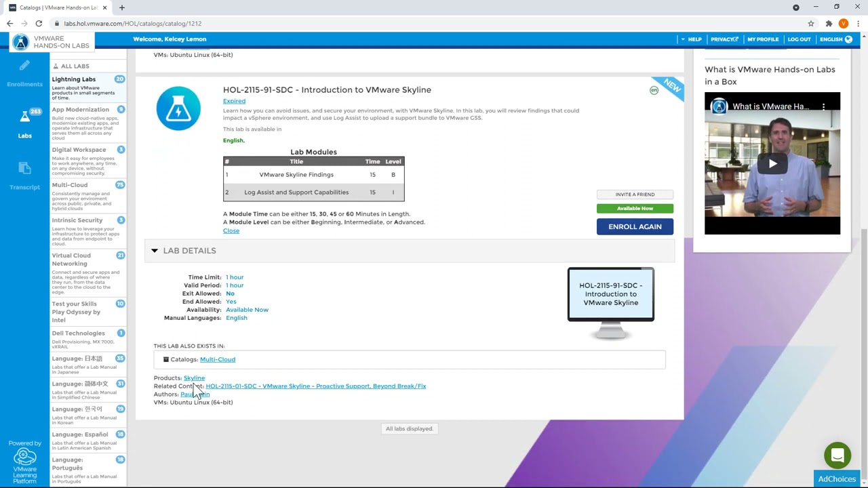Open the Help dropdown
The height and width of the screenshot is (488, 868).
[x=692, y=39]
